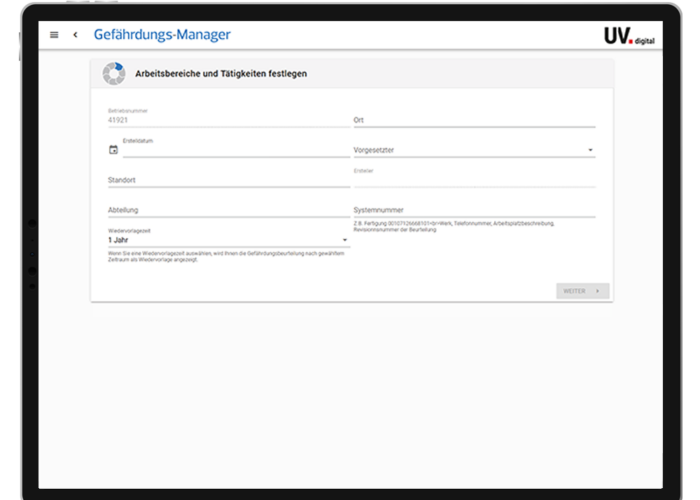Open the Gefährdungs-Manager title link
The image size is (700, 500).
tap(162, 34)
